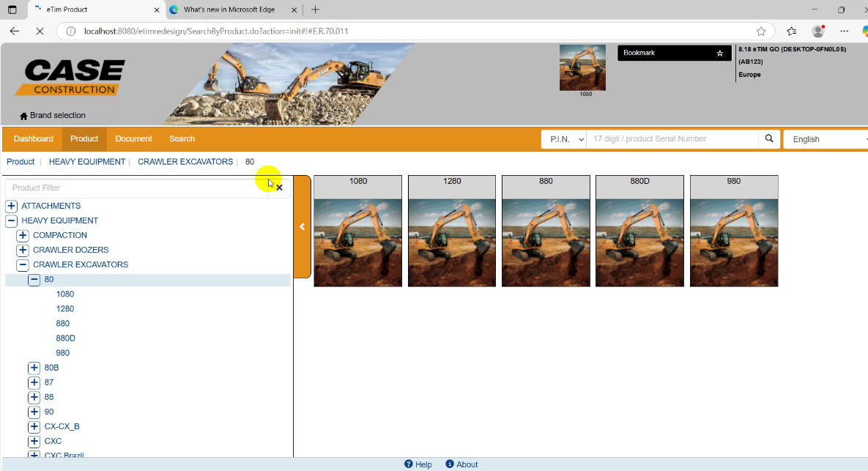Image resolution: width=868 pixels, height=471 pixels.
Task: Open the browser profile avatar
Action: click(x=818, y=31)
